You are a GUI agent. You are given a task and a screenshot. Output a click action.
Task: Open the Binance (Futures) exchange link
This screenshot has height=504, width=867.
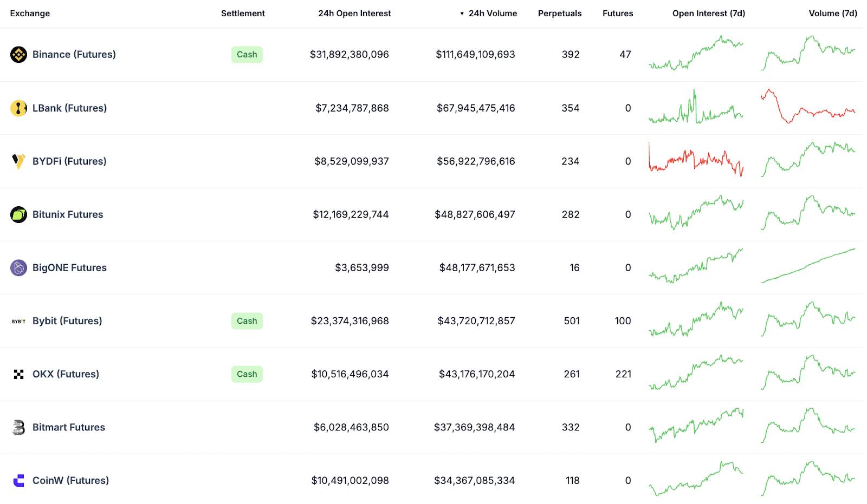pos(74,55)
